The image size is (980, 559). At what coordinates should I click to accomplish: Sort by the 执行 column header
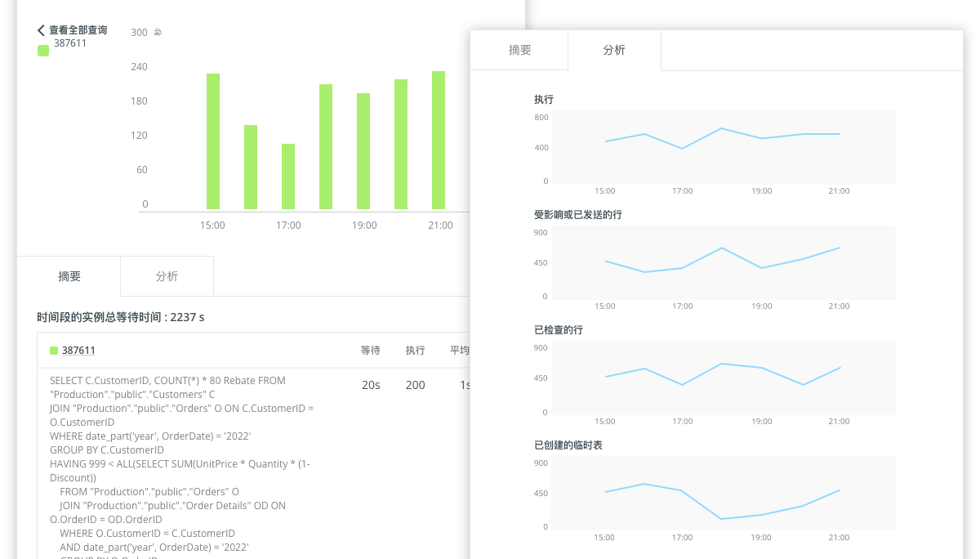tap(415, 350)
